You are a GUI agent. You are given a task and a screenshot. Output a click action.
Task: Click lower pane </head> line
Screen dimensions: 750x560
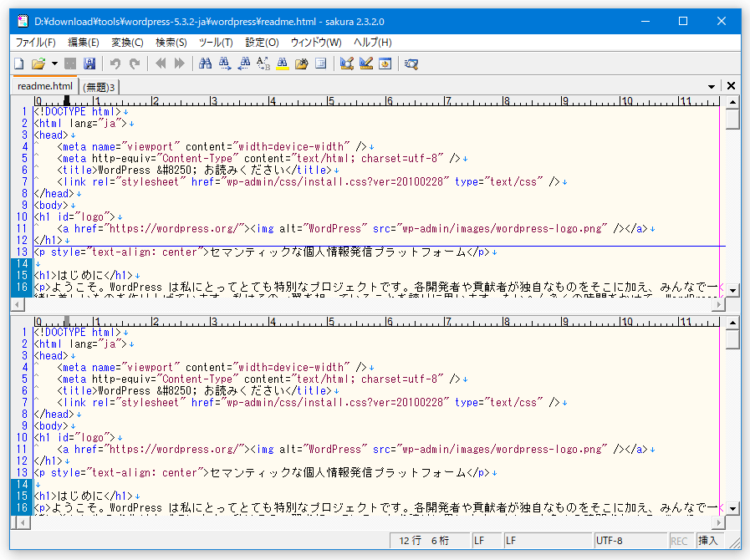tap(57, 414)
